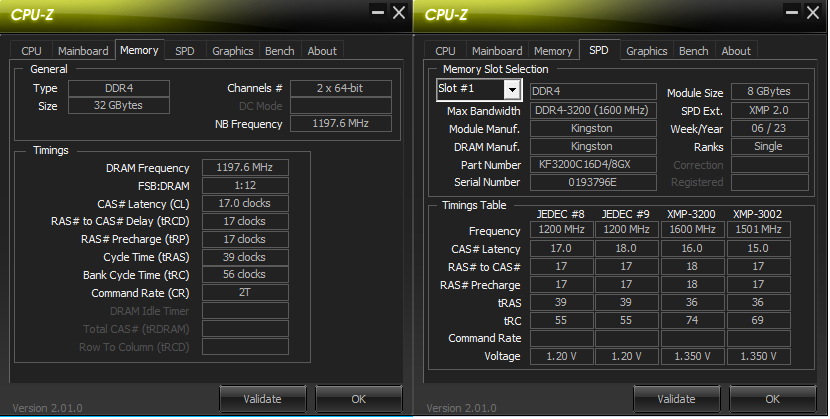The image size is (830, 419).
Task: Click the memory Type field showing DDR4
Action: tap(119, 88)
